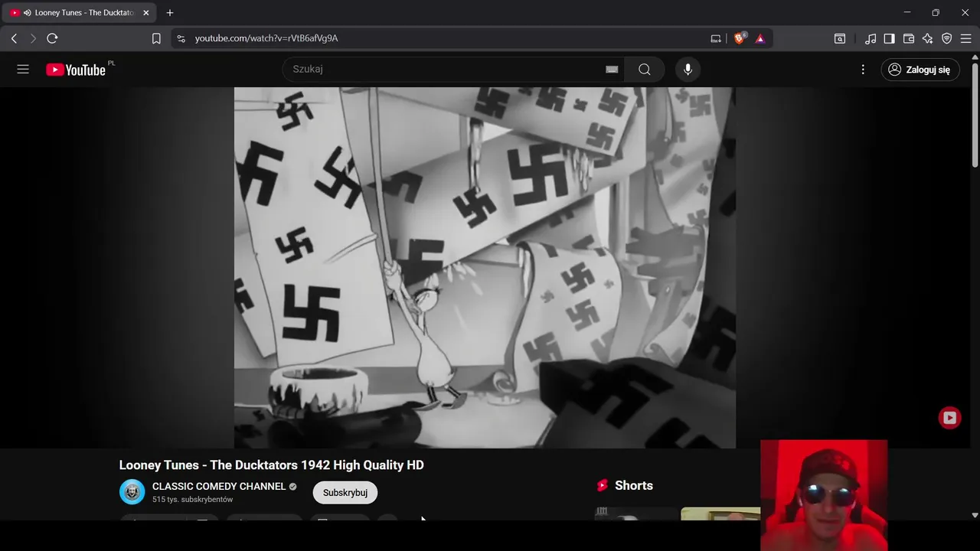
Task: Click the page vertical scrollbar thumb
Action: coord(975,116)
